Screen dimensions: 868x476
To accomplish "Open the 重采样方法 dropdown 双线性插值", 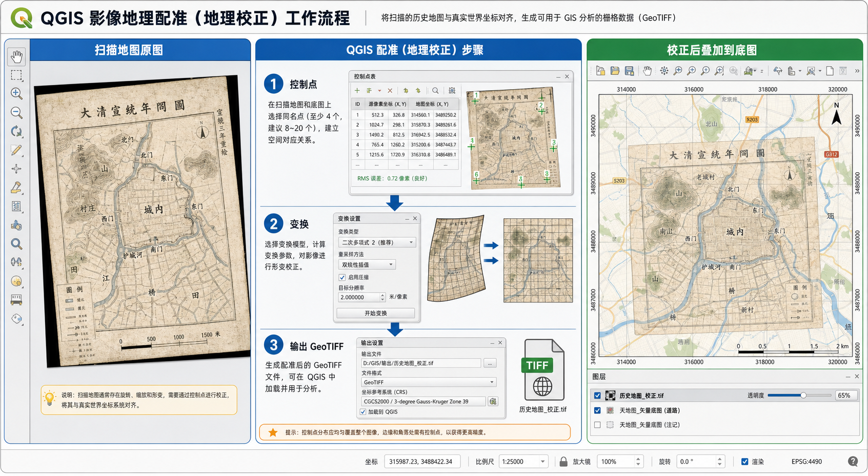I will 367,265.
